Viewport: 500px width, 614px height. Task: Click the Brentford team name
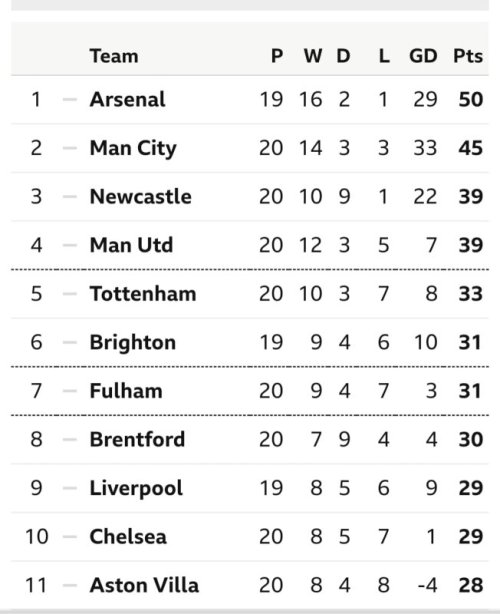click(137, 439)
